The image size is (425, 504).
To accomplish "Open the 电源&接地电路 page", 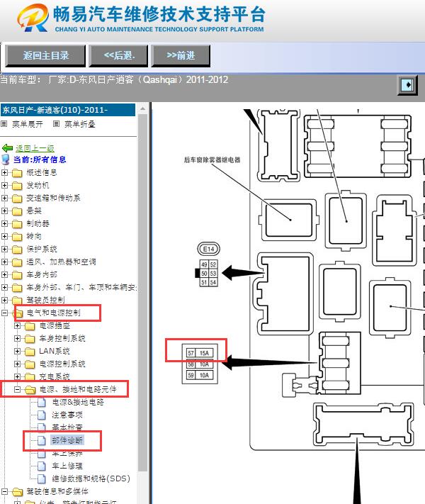I will pos(78,402).
